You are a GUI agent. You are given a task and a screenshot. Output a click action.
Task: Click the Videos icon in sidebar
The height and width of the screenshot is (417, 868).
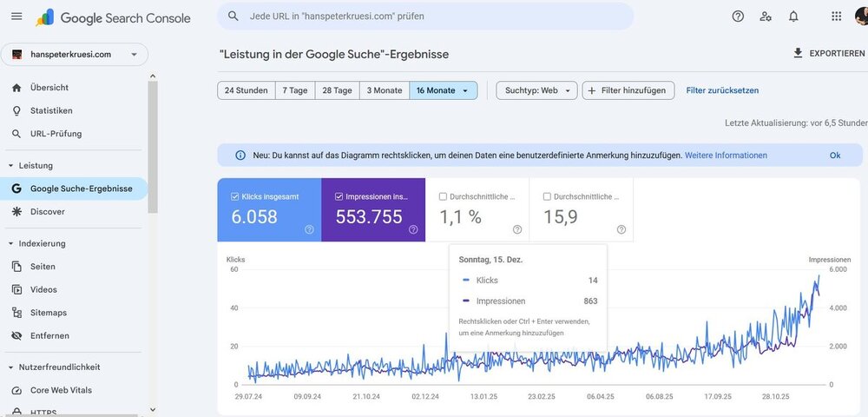pyautogui.click(x=16, y=289)
